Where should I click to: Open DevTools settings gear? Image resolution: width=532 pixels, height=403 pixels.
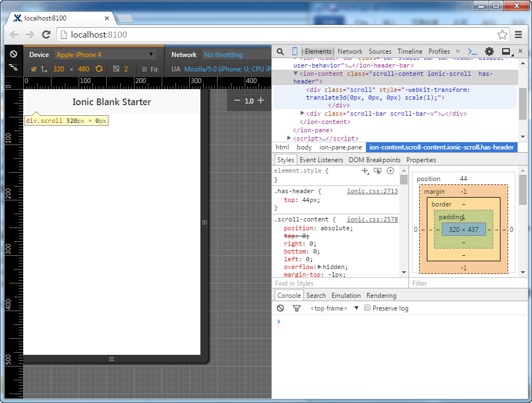[x=489, y=51]
